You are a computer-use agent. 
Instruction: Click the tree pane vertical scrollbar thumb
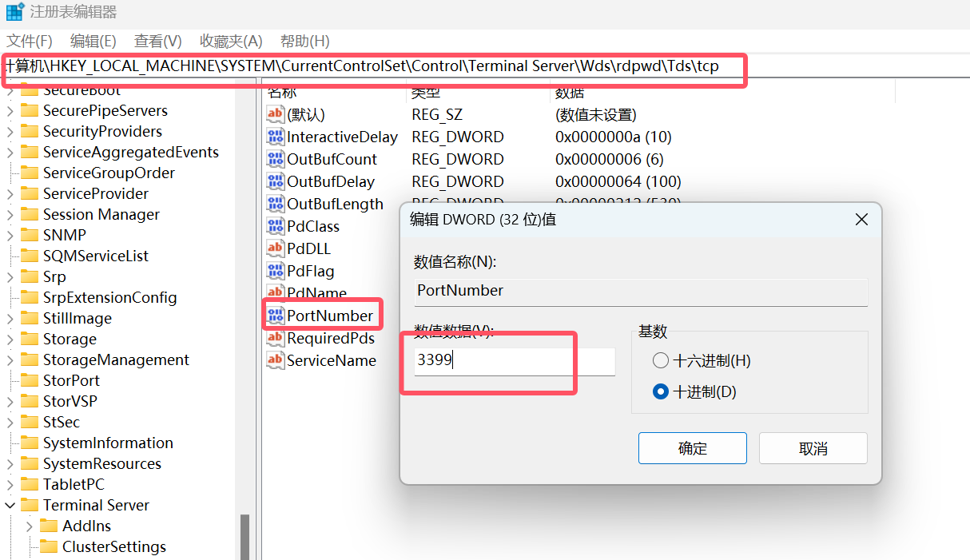click(x=244, y=535)
